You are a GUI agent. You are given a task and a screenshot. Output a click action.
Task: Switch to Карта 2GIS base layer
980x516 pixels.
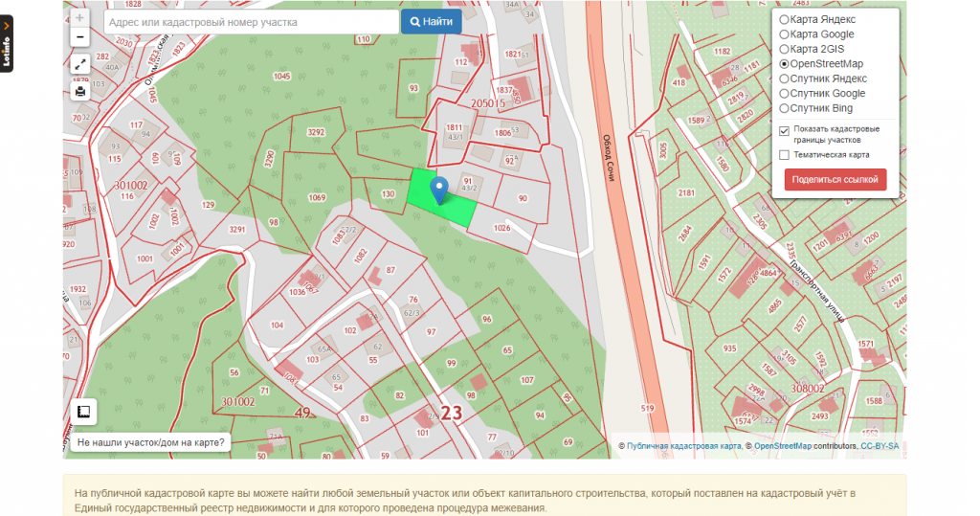pyautogui.click(x=785, y=49)
